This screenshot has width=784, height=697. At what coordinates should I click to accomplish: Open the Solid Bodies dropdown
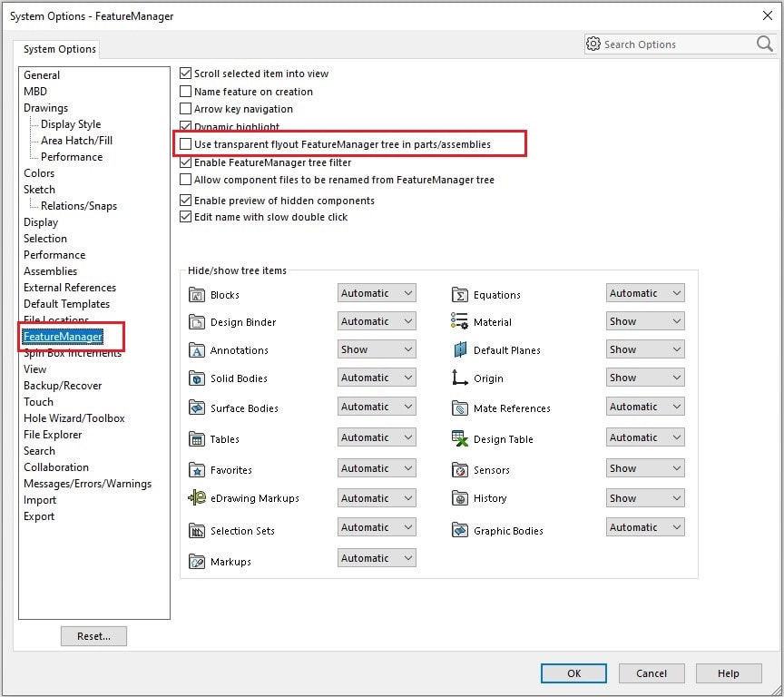[377, 378]
